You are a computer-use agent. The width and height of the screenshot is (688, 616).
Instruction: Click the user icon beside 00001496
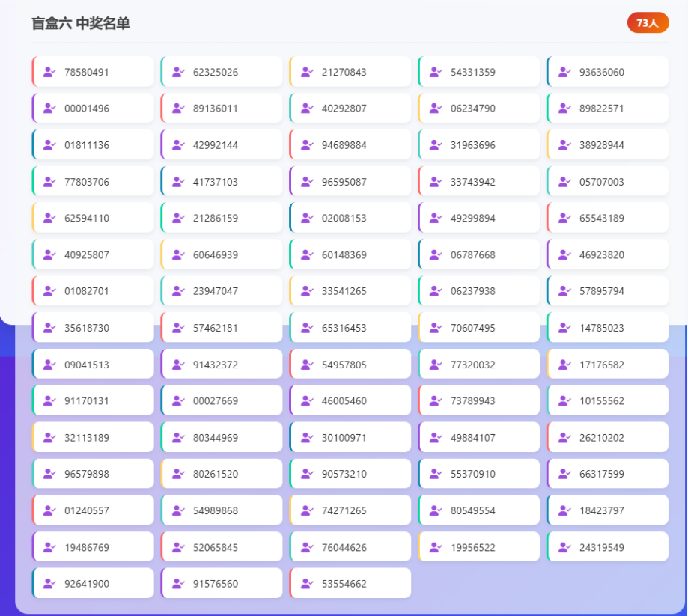point(49,109)
